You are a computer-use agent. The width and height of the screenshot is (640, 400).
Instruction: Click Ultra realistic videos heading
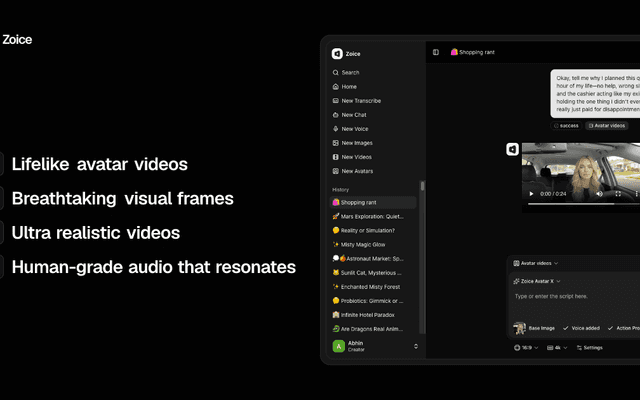(96, 233)
